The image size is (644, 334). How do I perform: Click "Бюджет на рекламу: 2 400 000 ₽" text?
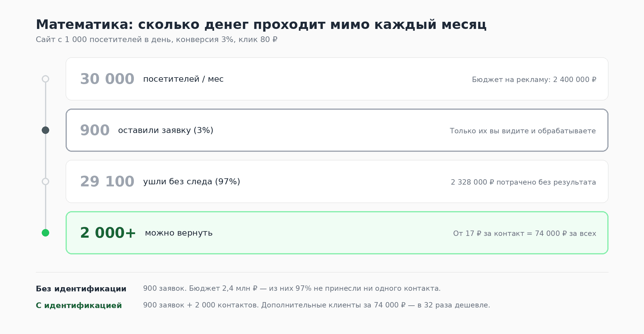pos(534,80)
